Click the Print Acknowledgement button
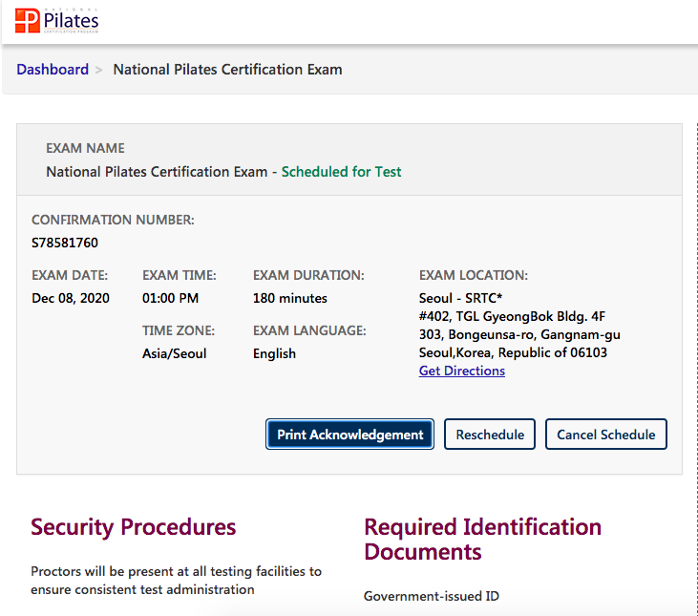 pyautogui.click(x=349, y=434)
